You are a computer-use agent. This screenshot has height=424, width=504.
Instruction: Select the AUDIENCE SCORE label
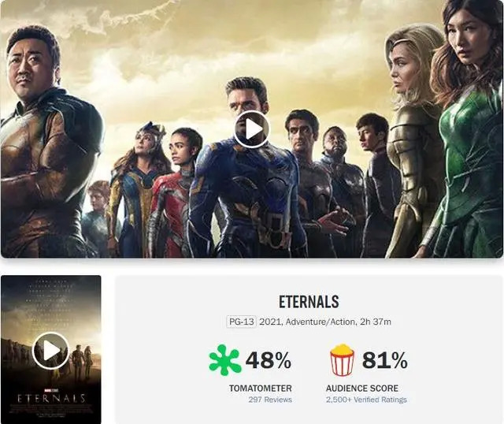(362, 389)
